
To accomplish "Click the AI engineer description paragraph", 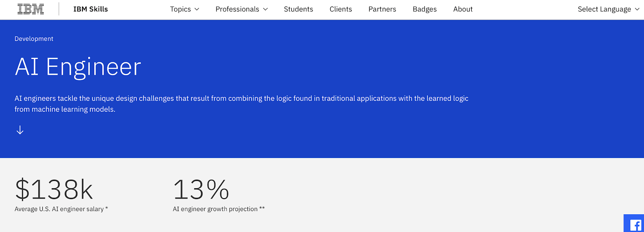I will click(x=242, y=104).
